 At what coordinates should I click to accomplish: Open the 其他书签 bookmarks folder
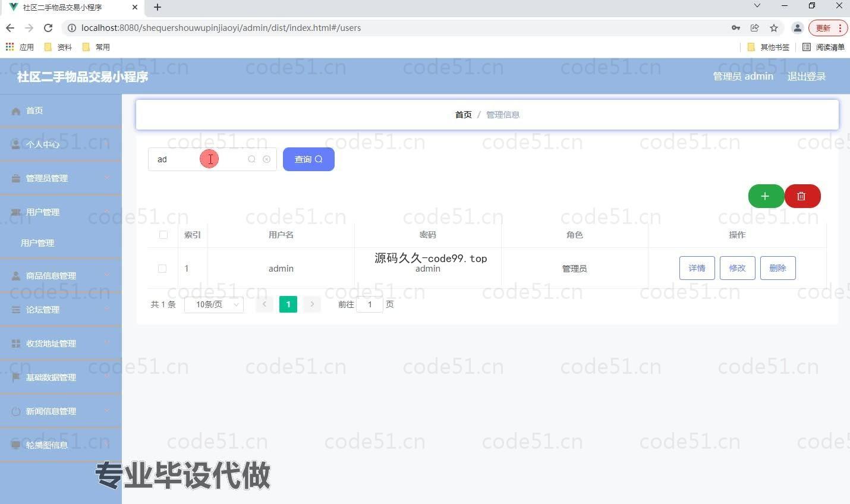(769, 47)
